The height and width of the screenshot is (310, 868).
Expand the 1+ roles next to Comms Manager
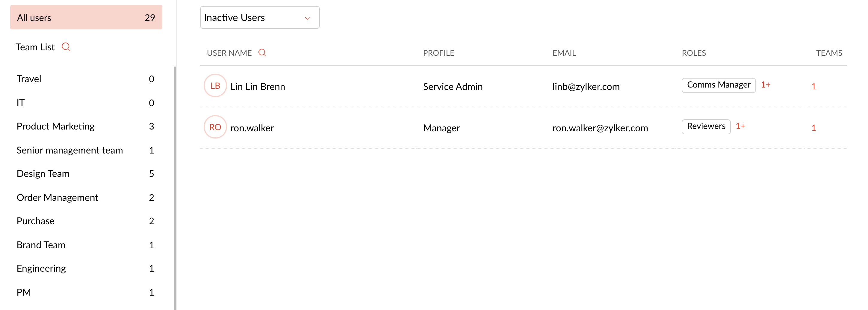765,85
